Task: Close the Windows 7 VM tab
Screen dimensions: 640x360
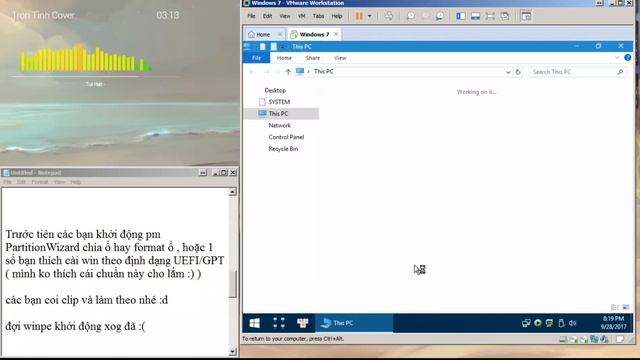Action: (336, 34)
